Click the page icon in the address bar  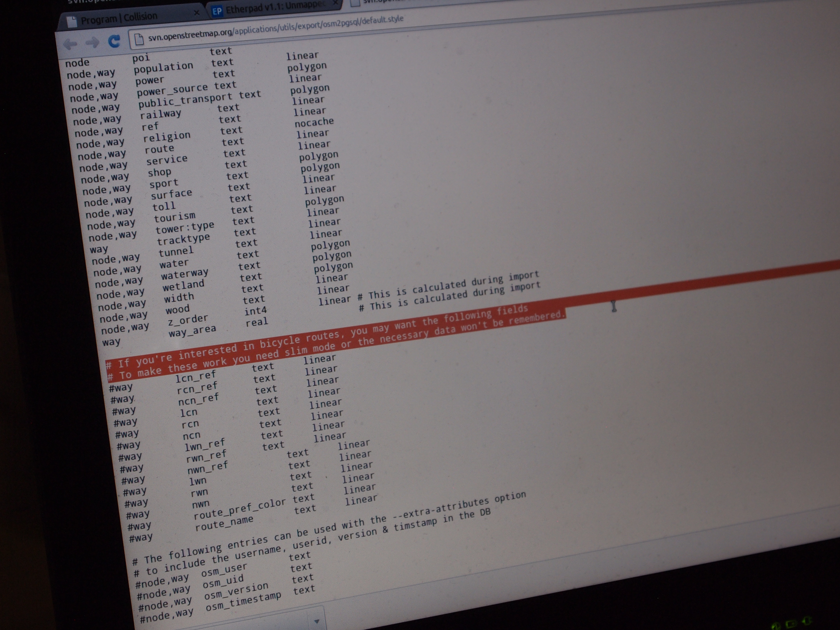(x=139, y=39)
